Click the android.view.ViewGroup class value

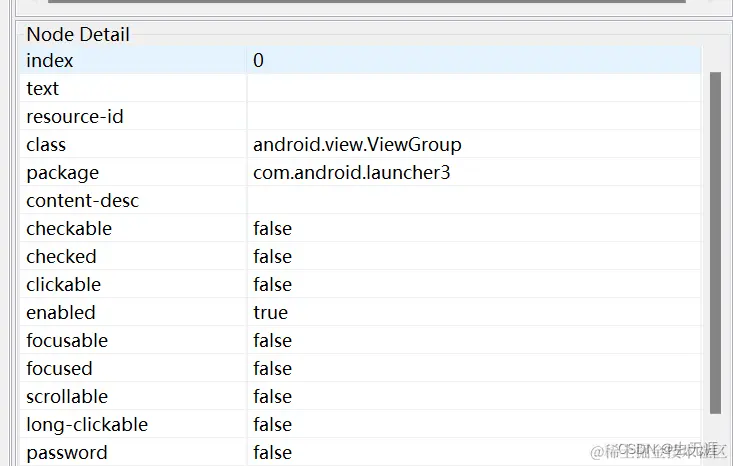pyautogui.click(x=357, y=144)
